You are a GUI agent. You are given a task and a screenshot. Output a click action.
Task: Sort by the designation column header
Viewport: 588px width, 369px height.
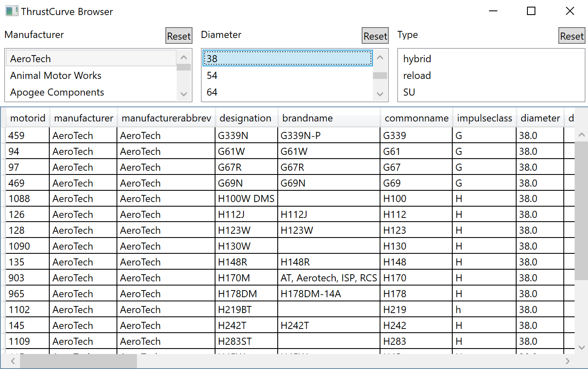coord(246,118)
